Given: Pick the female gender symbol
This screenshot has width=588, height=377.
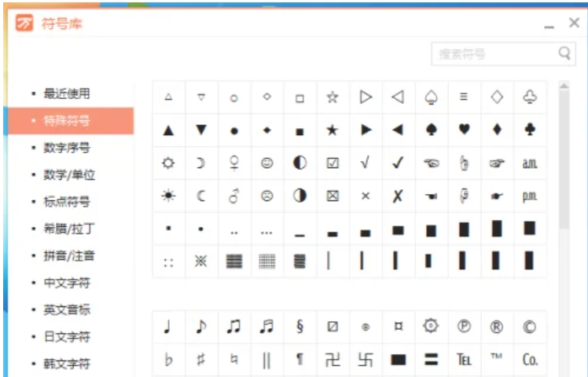Looking at the screenshot, I should point(233,163).
